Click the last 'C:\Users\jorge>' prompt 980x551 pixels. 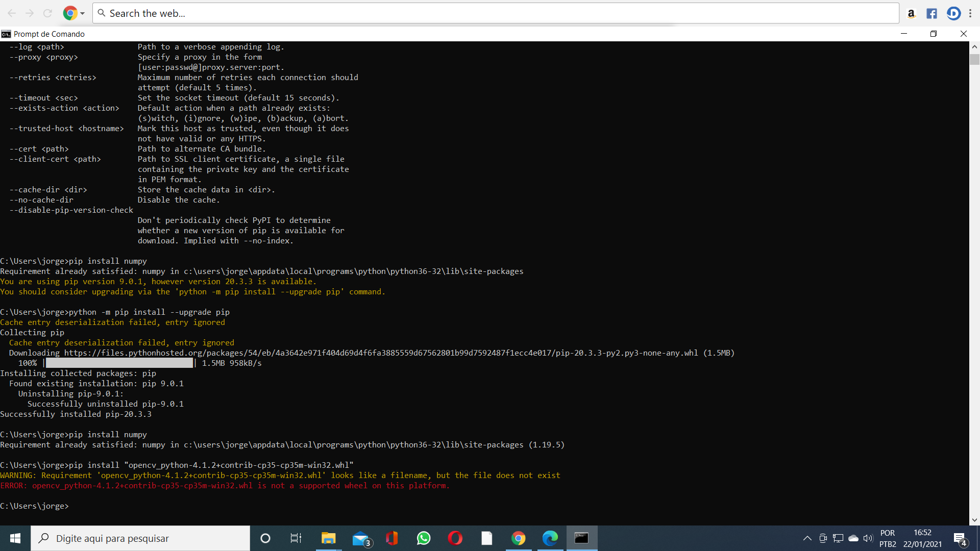click(x=34, y=506)
